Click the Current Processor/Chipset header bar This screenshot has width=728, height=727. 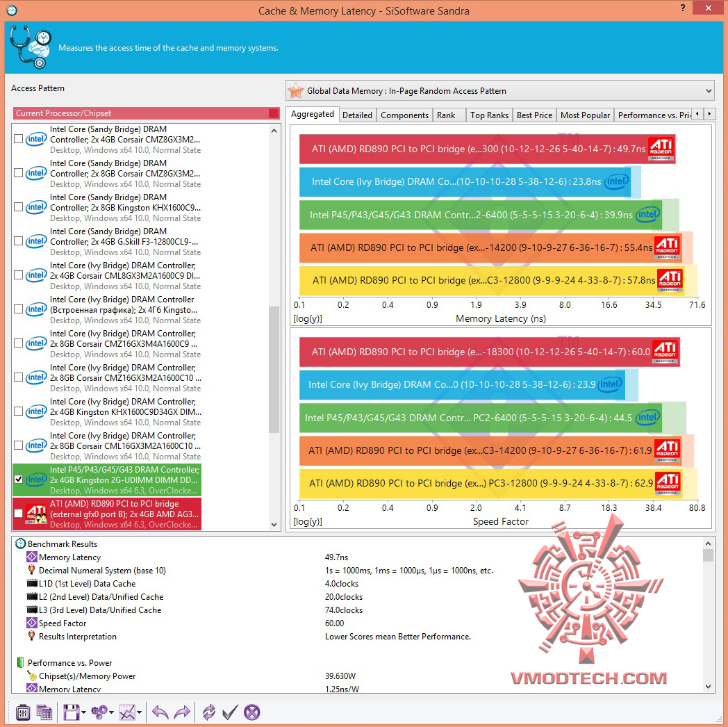(147, 113)
